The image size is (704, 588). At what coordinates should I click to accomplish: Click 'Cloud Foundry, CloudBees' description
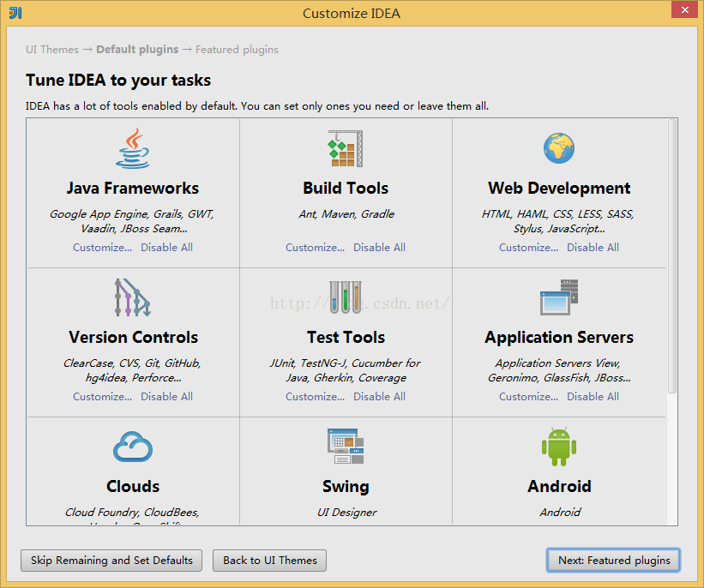coord(132,513)
